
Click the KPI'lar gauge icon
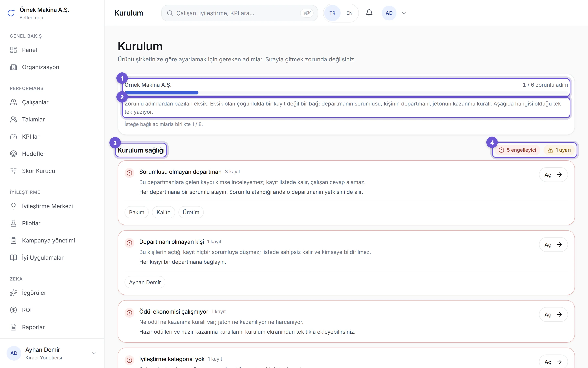[13, 137]
